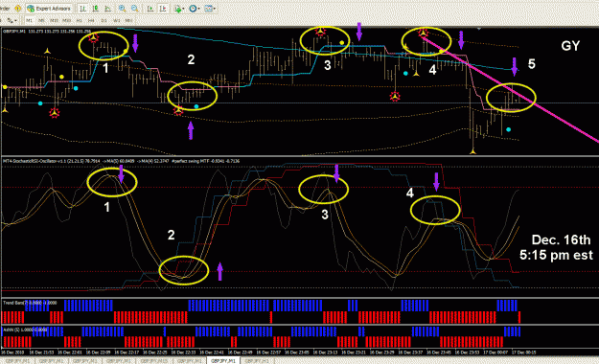The width and height of the screenshot is (599, 364).
Task: Select the M5 timeframe button
Action: pyautogui.click(x=41, y=21)
